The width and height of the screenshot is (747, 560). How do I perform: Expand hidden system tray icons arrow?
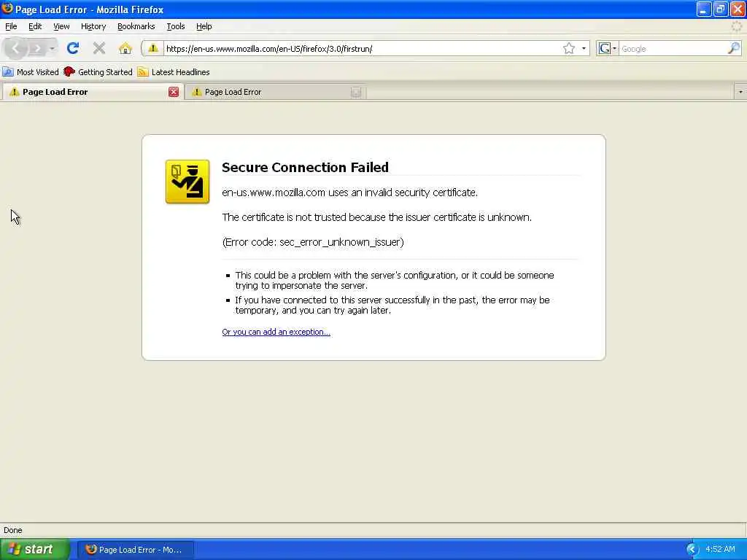[692, 550]
